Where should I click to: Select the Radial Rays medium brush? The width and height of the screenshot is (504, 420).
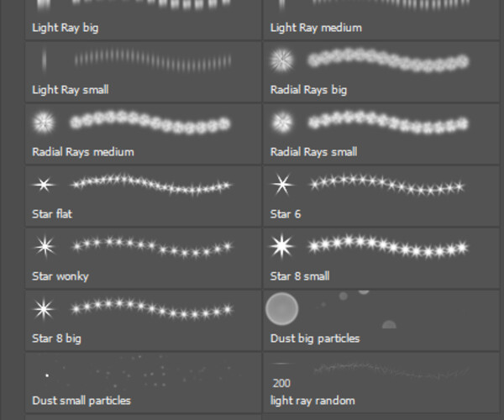[x=143, y=134]
